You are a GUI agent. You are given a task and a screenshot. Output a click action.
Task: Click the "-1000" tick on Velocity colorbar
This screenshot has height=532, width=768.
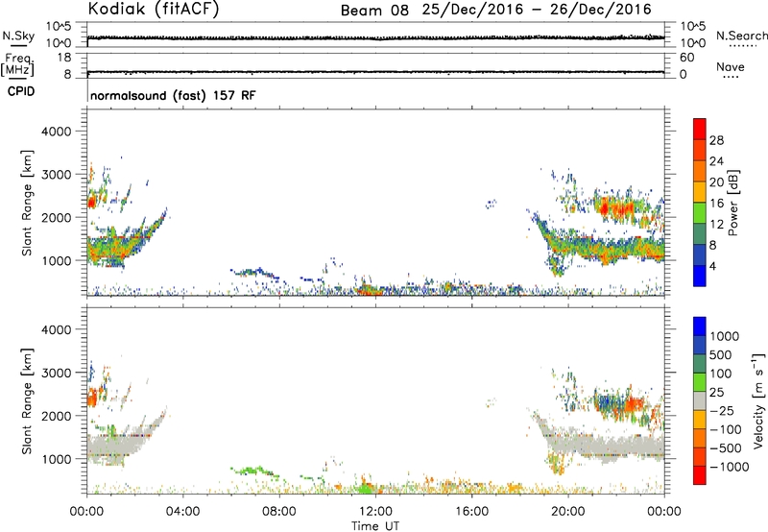click(x=730, y=467)
